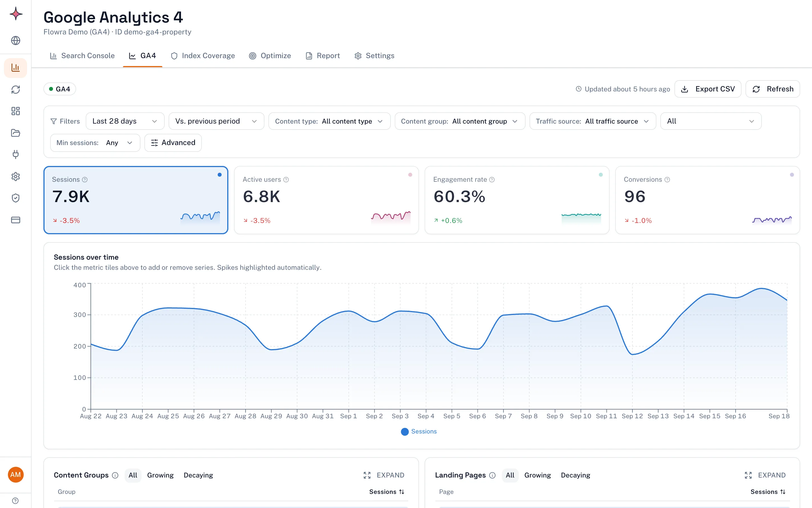Open the Content type dropdown

(329, 121)
